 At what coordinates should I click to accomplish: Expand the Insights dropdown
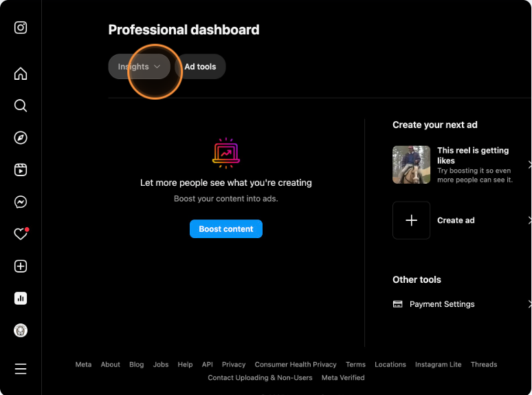pos(139,67)
